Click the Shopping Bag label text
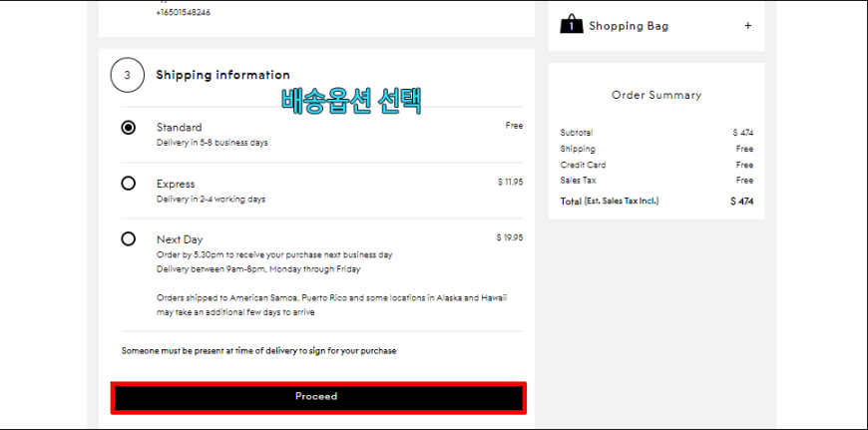The width and height of the screenshot is (868, 430). click(x=629, y=26)
